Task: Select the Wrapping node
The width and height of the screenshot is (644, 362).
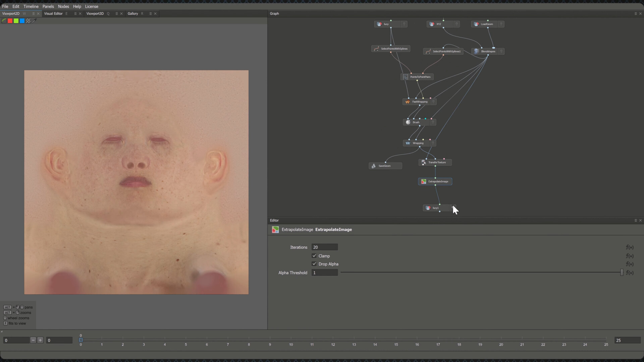Action: (x=418, y=143)
